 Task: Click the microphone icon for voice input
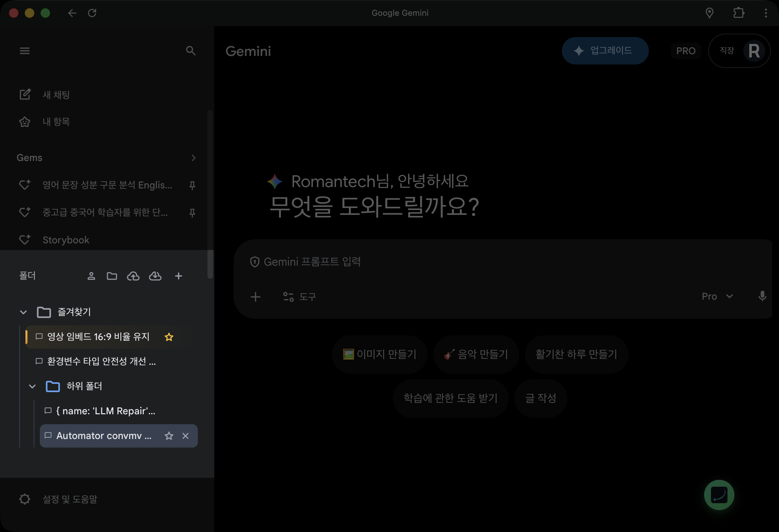pos(762,296)
